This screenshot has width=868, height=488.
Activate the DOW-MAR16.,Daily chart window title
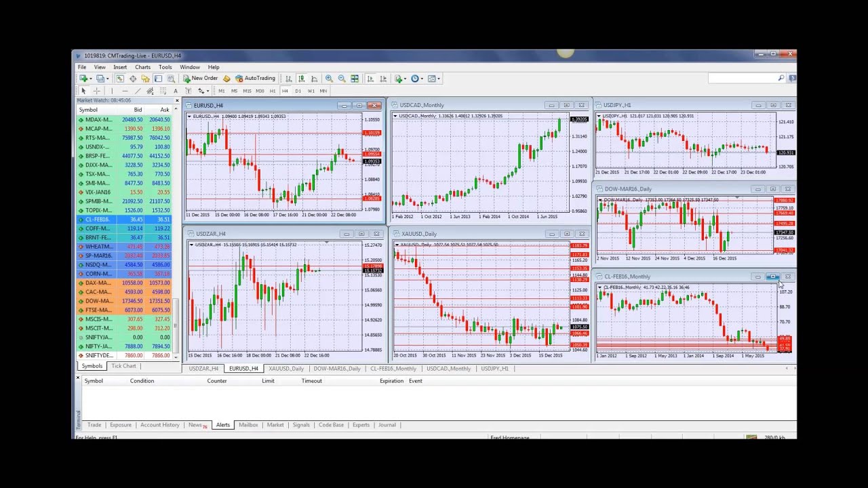click(x=628, y=189)
